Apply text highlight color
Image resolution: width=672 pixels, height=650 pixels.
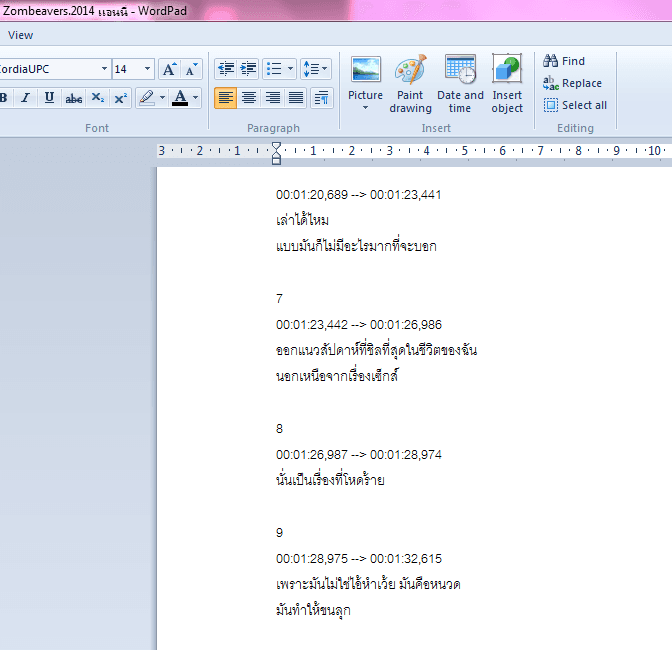147,98
